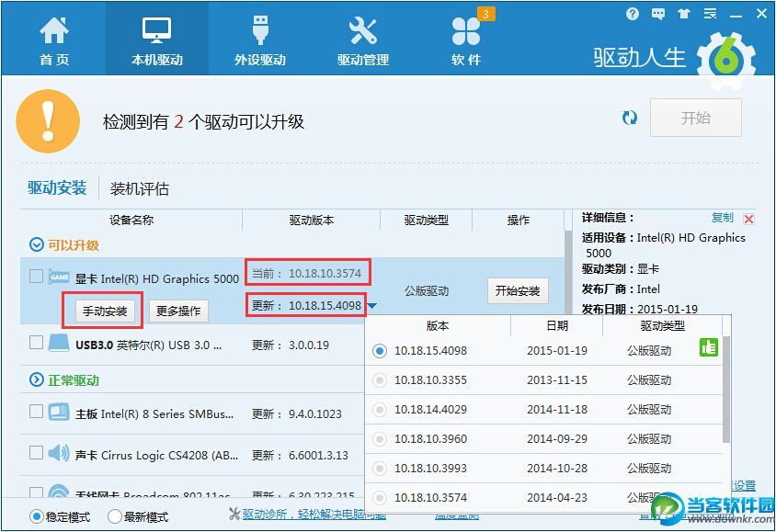776x532 pixels.
Task: Tick checkbox for 显卡 Intel HD Graphics 5000
Action: click(x=36, y=276)
